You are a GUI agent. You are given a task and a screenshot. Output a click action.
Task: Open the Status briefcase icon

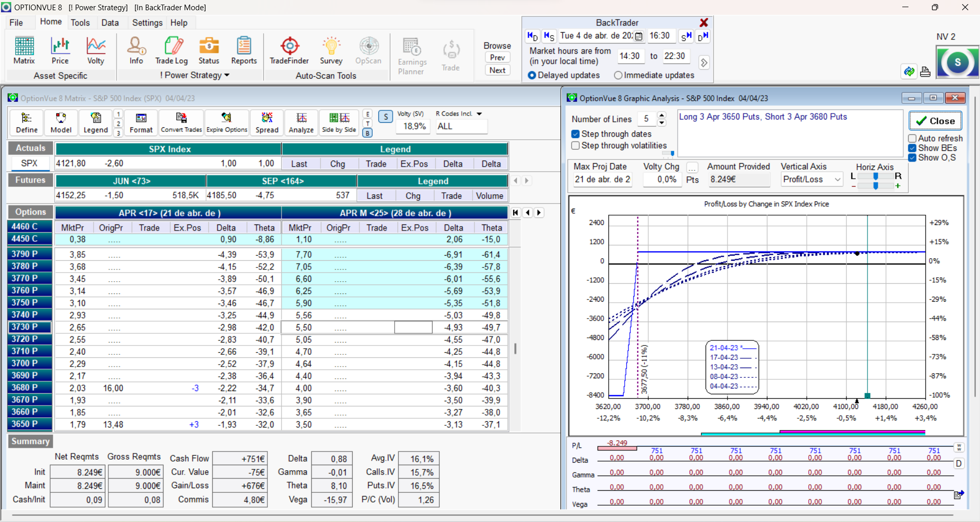209,51
